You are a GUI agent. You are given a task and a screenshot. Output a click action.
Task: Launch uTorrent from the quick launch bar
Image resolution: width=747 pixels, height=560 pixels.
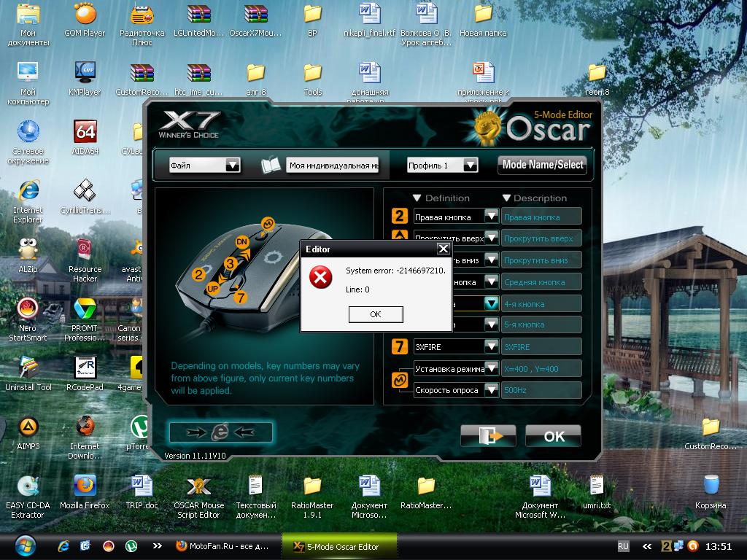(x=131, y=546)
